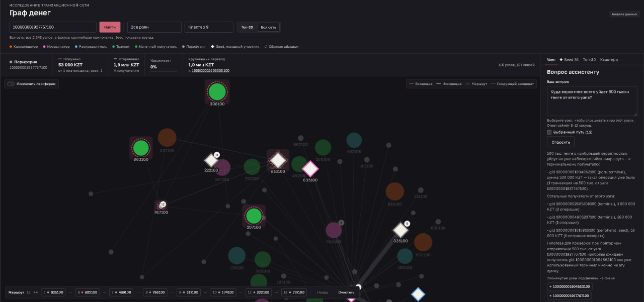644x302 pixels.
Task: Open the 'Топ-30' tab in side panel
Action: (589, 60)
